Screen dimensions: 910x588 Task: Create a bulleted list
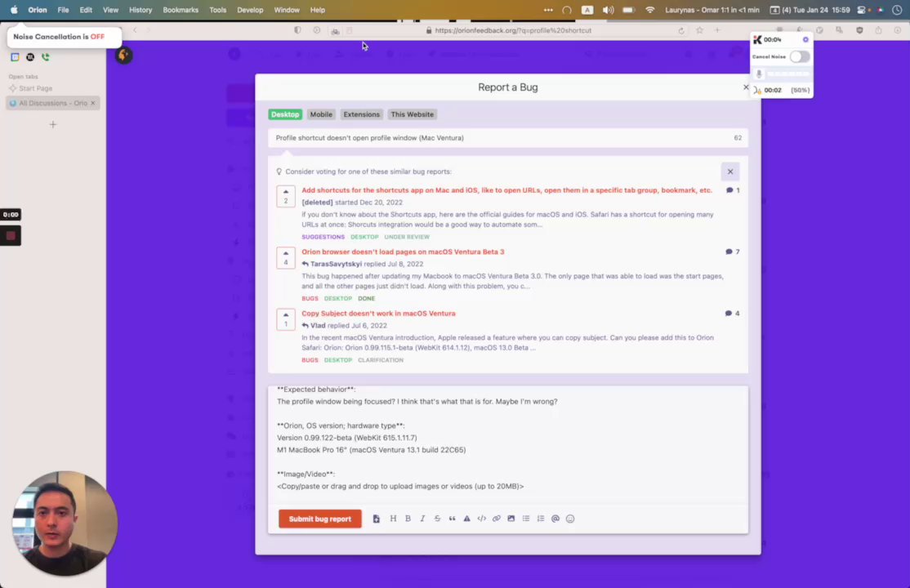click(526, 519)
